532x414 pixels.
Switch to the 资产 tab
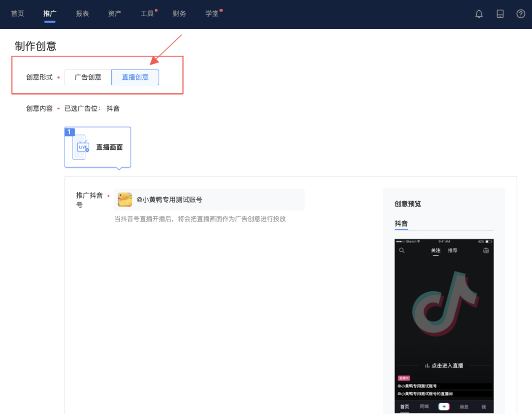114,13
